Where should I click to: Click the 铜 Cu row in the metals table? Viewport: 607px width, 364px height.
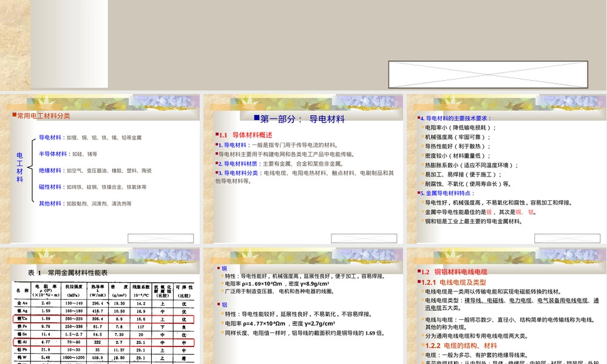104,319
